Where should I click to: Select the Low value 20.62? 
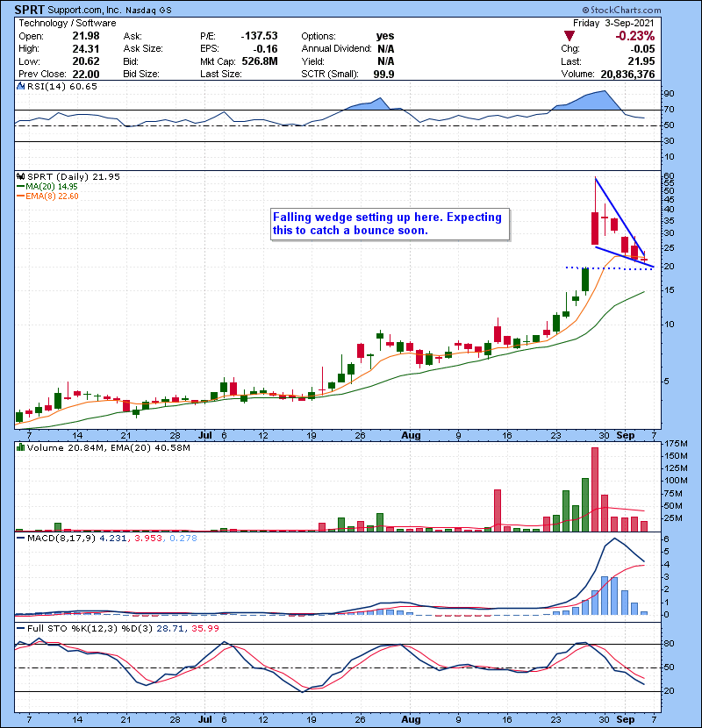(x=86, y=61)
